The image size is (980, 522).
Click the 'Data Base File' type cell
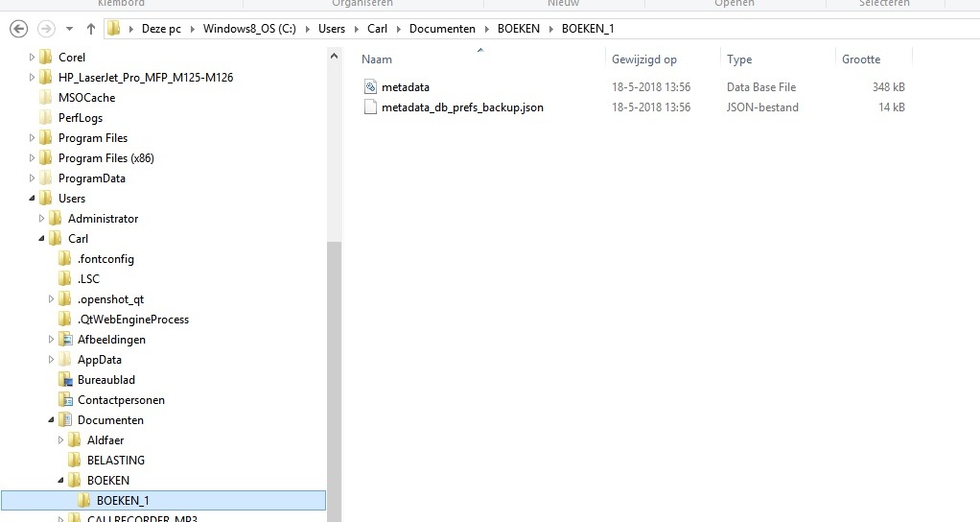(x=761, y=87)
